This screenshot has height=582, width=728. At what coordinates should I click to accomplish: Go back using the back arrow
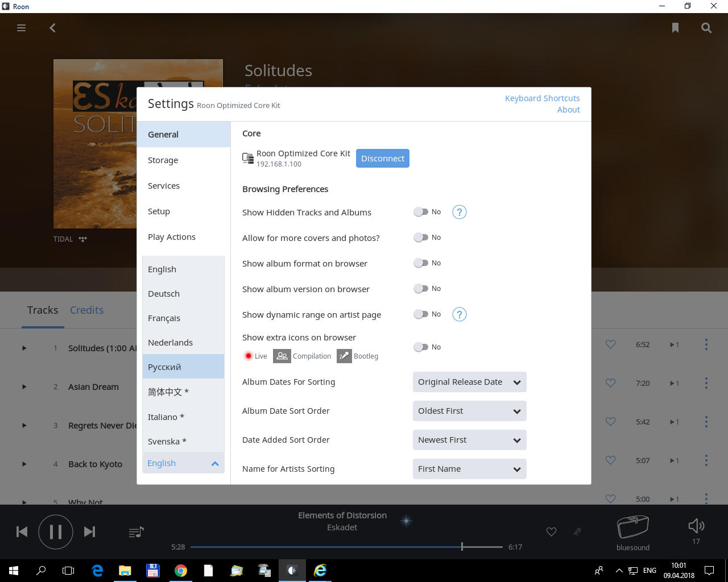point(52,28)
